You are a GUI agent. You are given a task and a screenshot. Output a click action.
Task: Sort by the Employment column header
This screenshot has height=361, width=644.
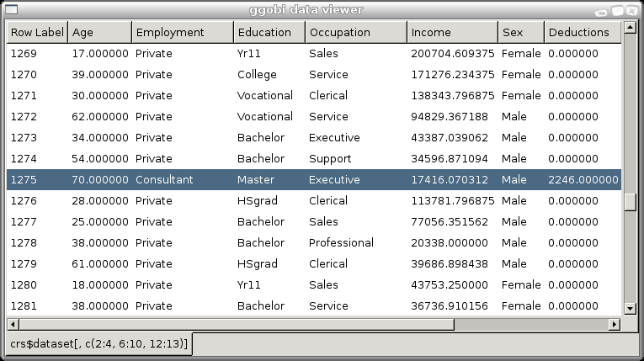[183, 32]
